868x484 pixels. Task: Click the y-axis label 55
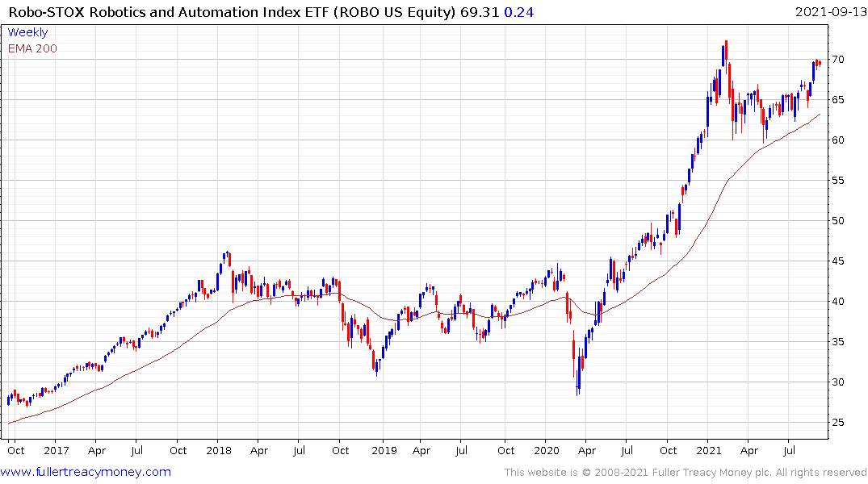tap(838, 181)
